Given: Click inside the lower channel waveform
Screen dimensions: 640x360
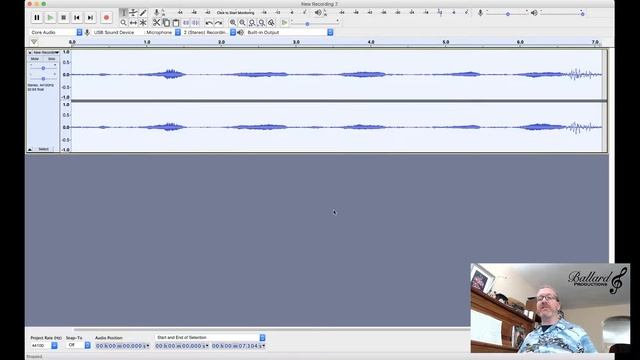Looking at the screenshot, I should tap(337, 127).
